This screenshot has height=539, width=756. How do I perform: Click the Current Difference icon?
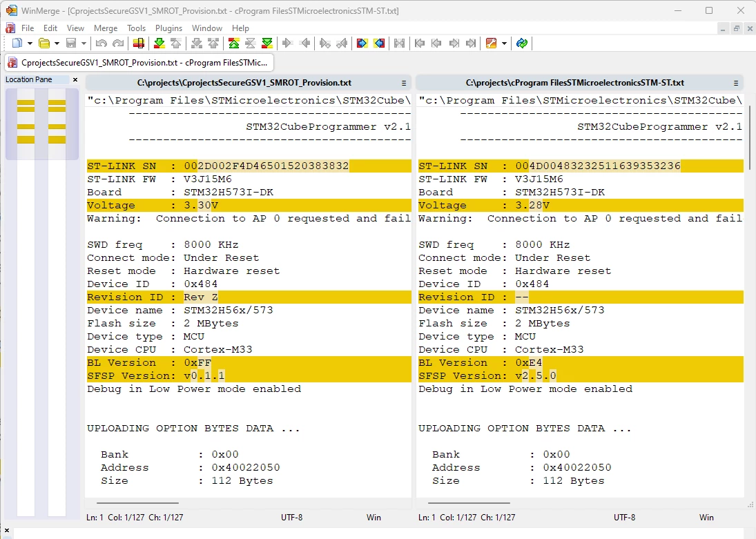[250, 43]
